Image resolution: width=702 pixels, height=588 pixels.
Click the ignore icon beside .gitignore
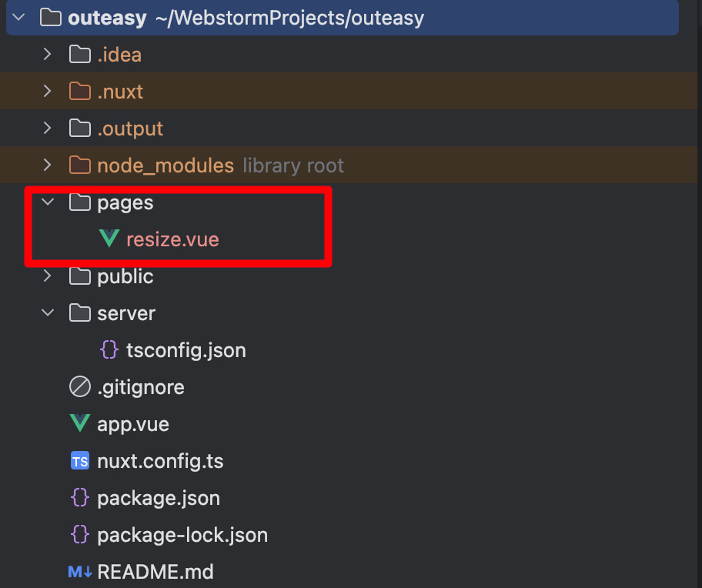tap(80, 386)
